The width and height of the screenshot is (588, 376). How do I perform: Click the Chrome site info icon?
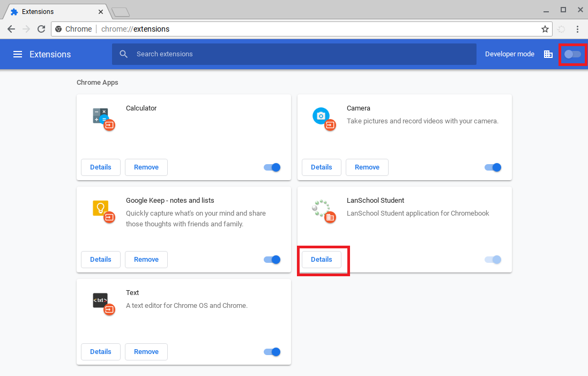click(x=58, y=29)
